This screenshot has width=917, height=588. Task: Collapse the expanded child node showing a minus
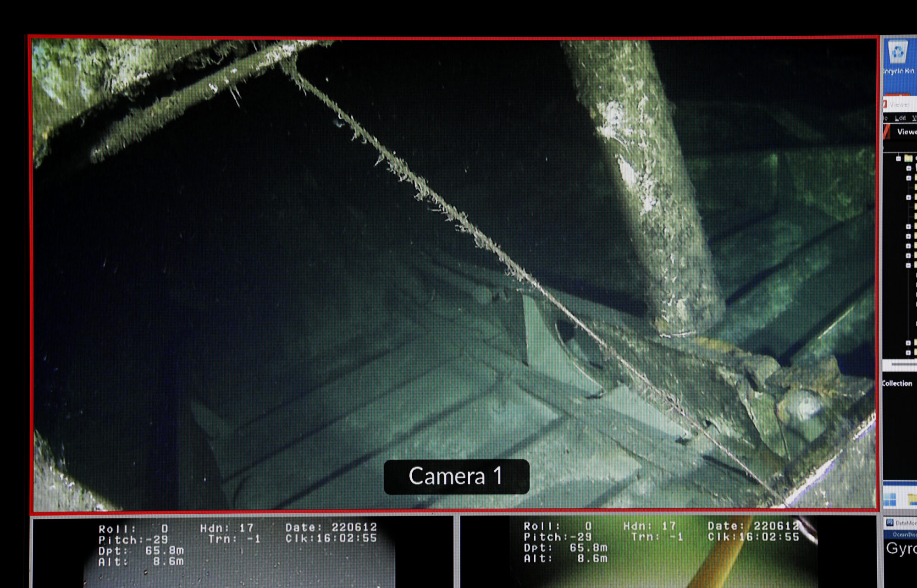click(908, 265)
